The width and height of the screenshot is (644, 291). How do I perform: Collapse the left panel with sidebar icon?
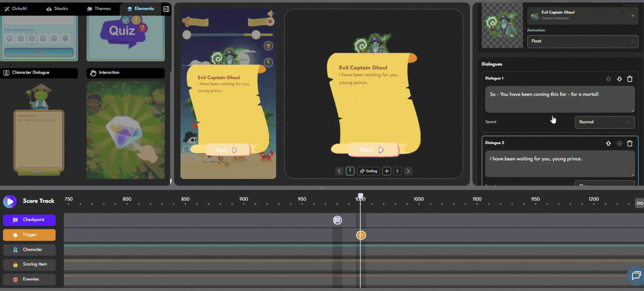pos(166,9)
